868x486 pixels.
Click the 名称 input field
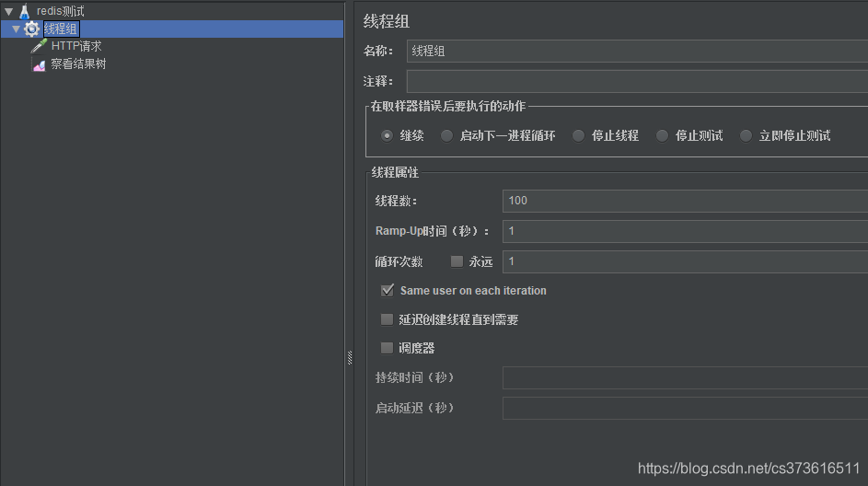(637, 51)
